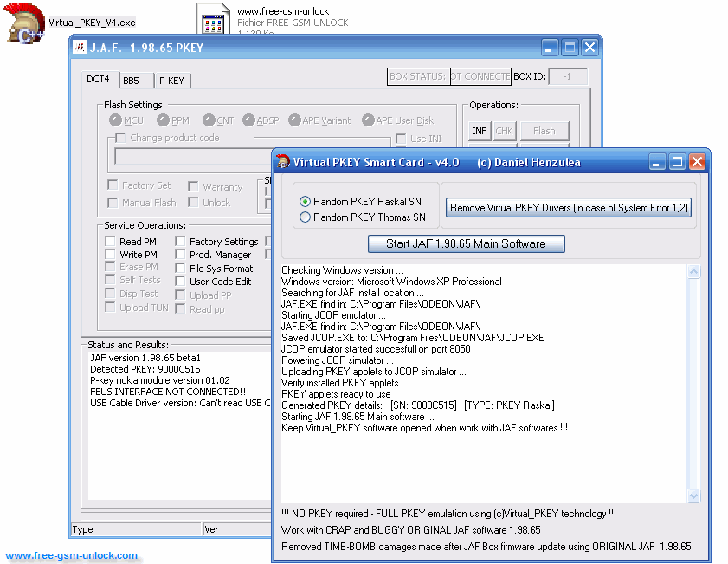Maximize the Virtual PKEY Smart Card window

678,162
